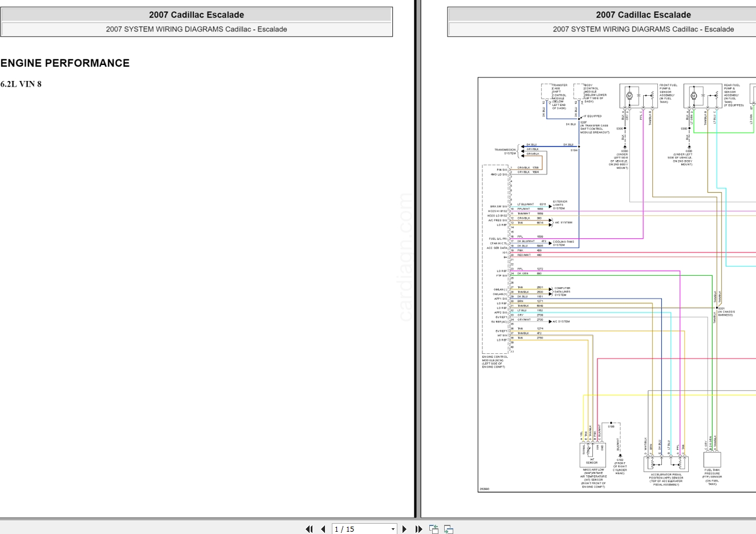Click right page title 2007 Cadillac Escalade
Screen dimensions: 756x534
click(x=643, y=15)
